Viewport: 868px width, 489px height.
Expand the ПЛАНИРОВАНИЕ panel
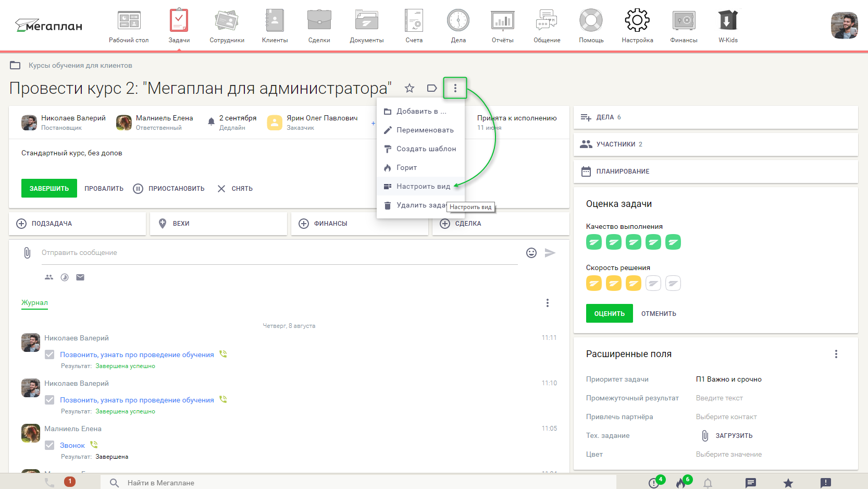(716, 172)
